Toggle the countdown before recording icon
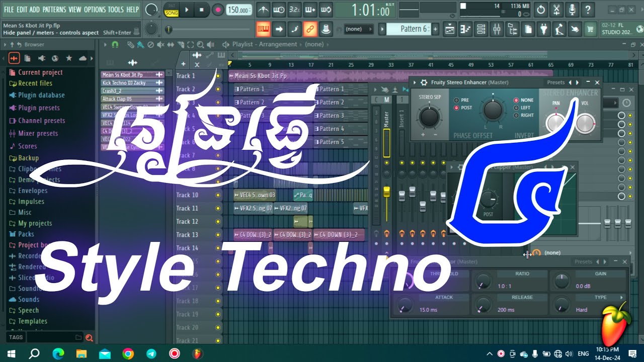 294,10
